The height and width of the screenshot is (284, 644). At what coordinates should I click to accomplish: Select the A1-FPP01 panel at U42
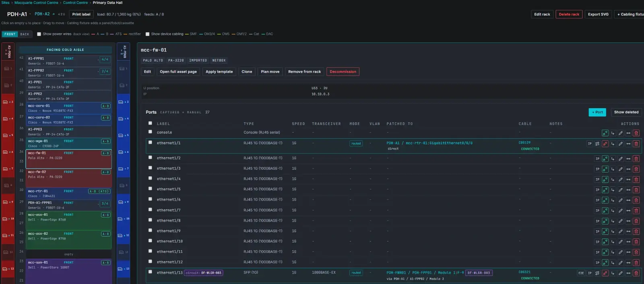69,61
